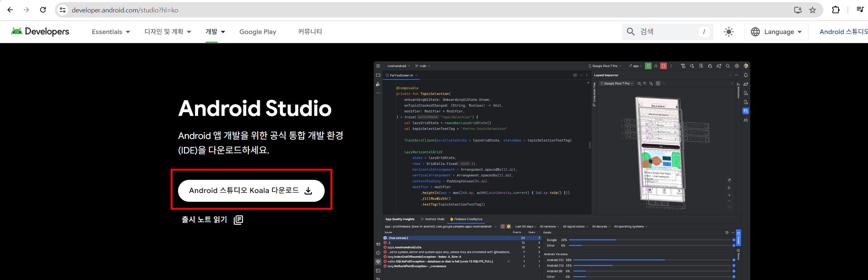
Task: Reload the current page
Action: (43, 10)
